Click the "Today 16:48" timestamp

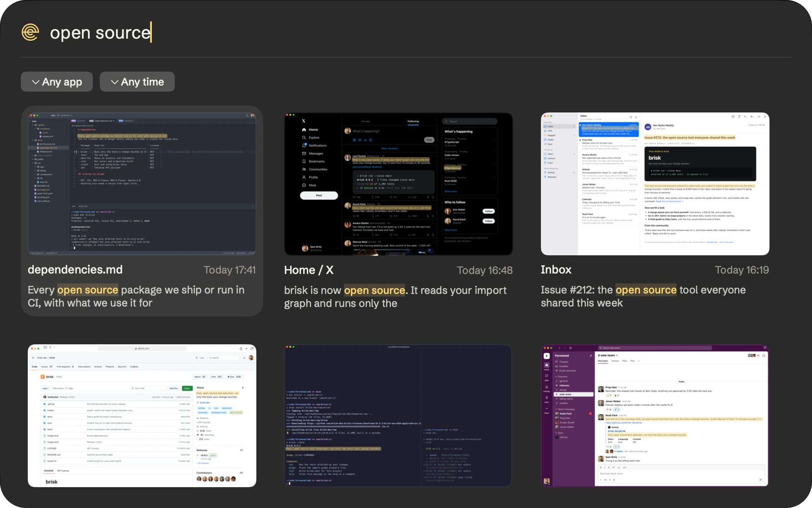[x=485, y=270]
